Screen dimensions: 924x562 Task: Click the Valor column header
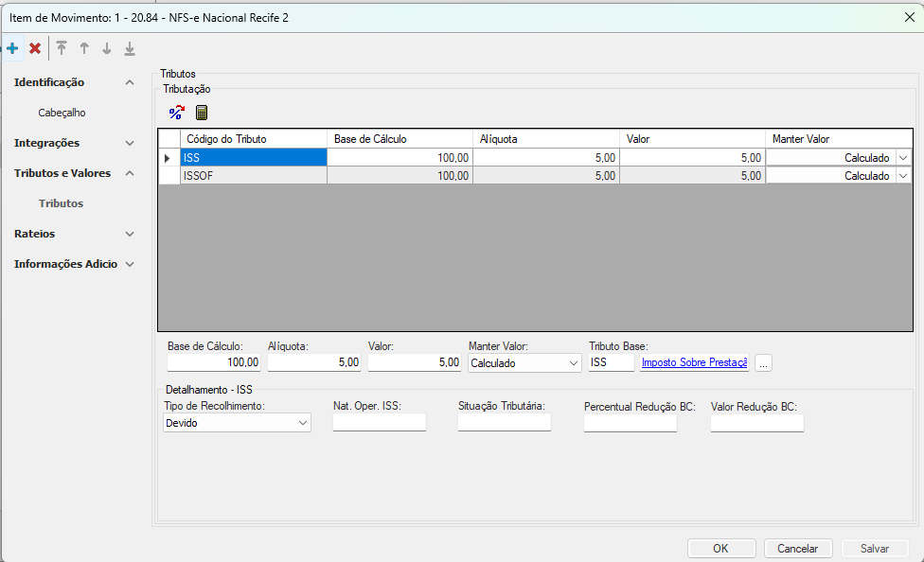coord(692,139)
